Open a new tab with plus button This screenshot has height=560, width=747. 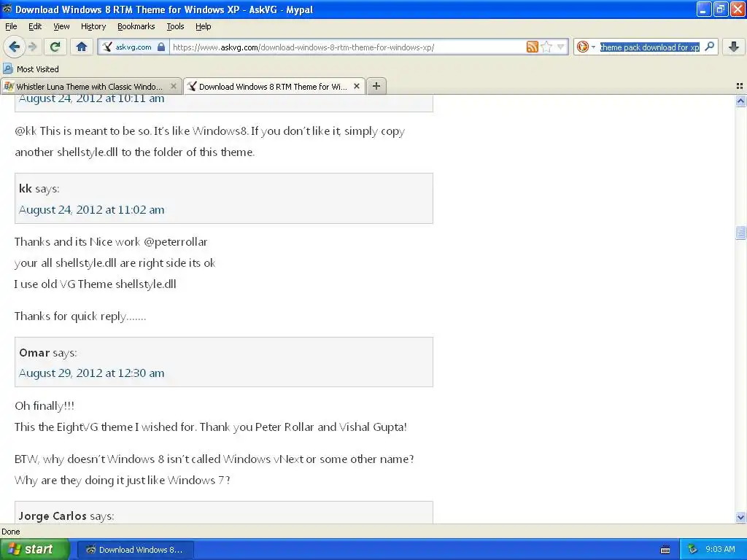pos(376,86)
